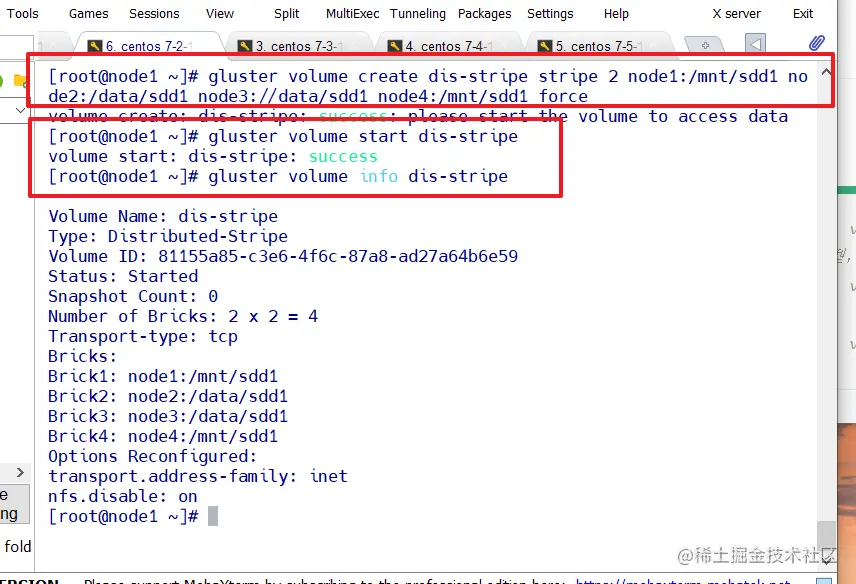Click the 'Type: Distributed-Stripe' line
The image size is (856, 584).
[x=168, y=236]
